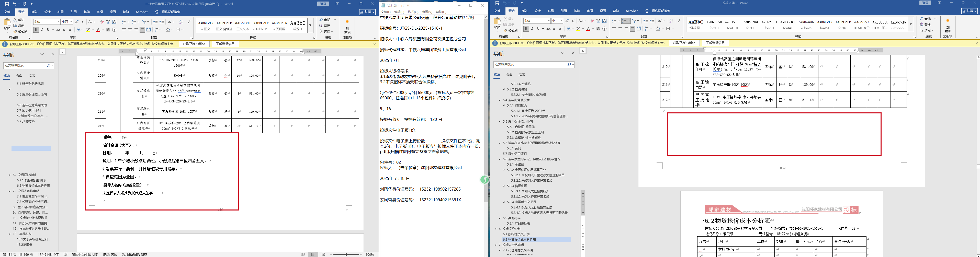Toggle Underline in right Word window
The height and width of the screenshot is (257, 980).
tap(538, 29)
